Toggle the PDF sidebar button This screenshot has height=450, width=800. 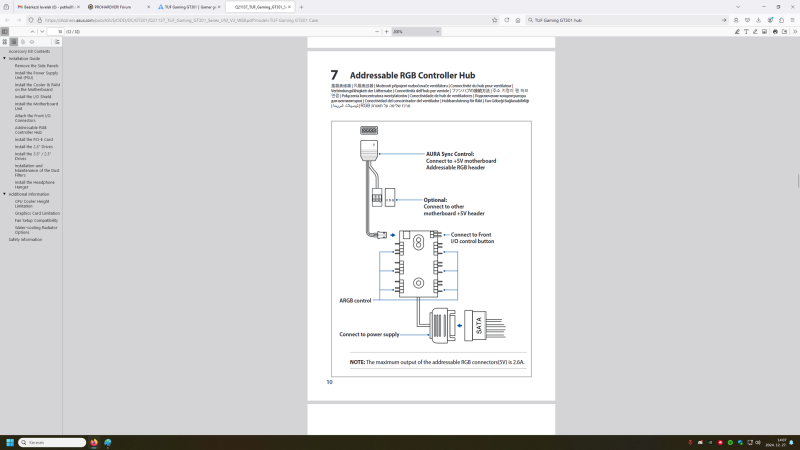pyautogui.click(x=5, y=32)
